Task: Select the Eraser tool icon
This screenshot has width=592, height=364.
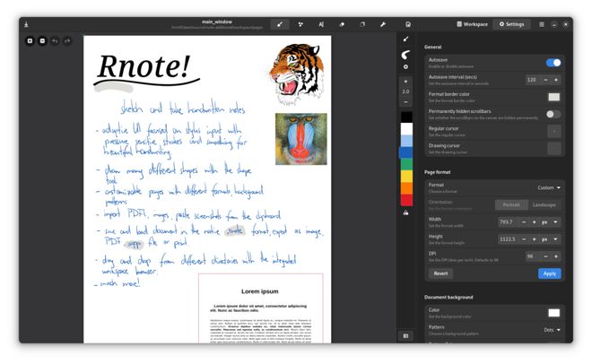Action: coord(342,24)
